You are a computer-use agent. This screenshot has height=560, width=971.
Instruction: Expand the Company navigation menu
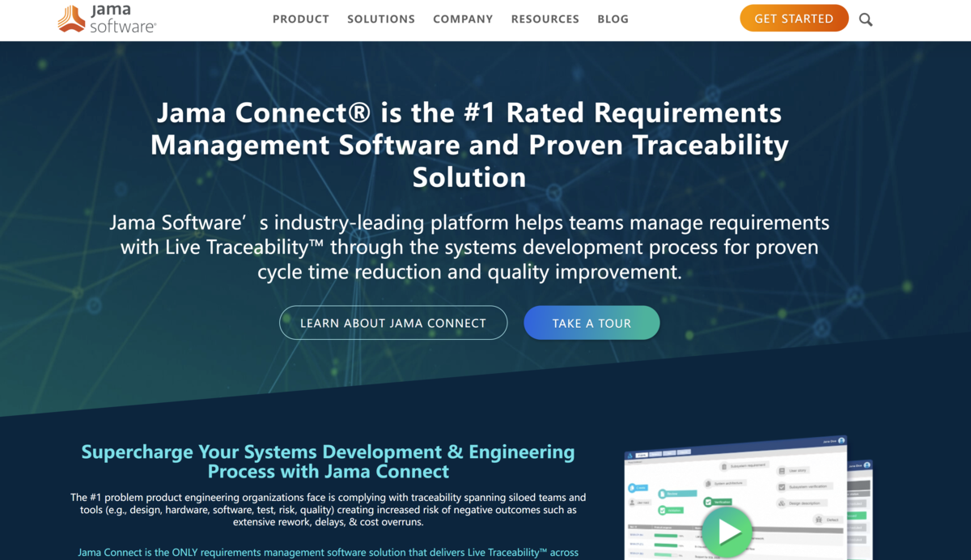tap(463, 19)
